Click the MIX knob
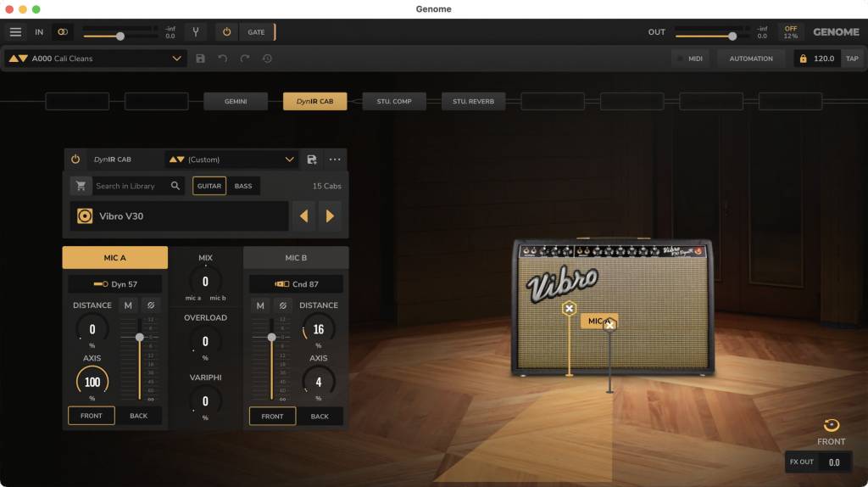This screenshot has width=868, height=487. (x=205, y=282)
